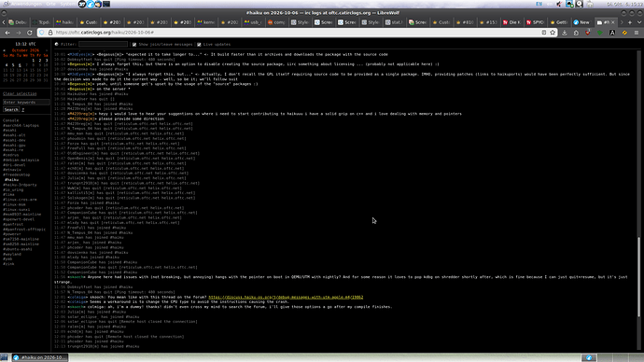644x362 pixels.
Task: Go back using the browser back arrow
Action: pos(7,33)
